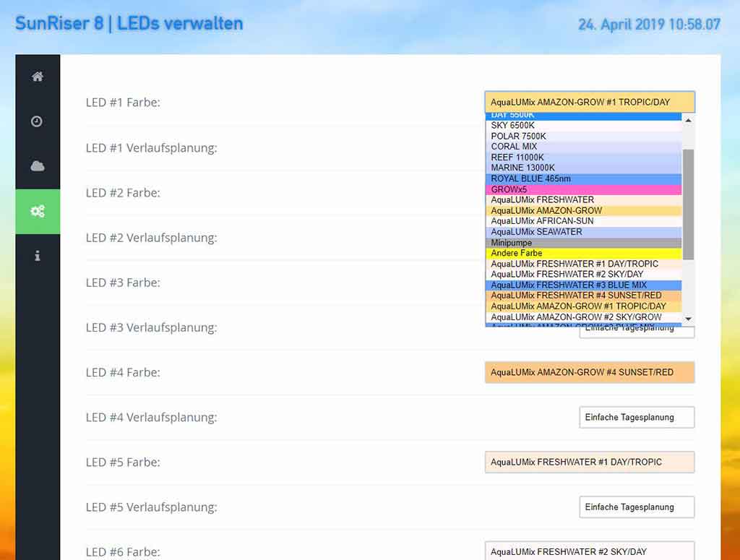Viewport: 740px width, 560px height.
Task: Select ROYAL BLUE 465nm option
Action: [583, 178]
